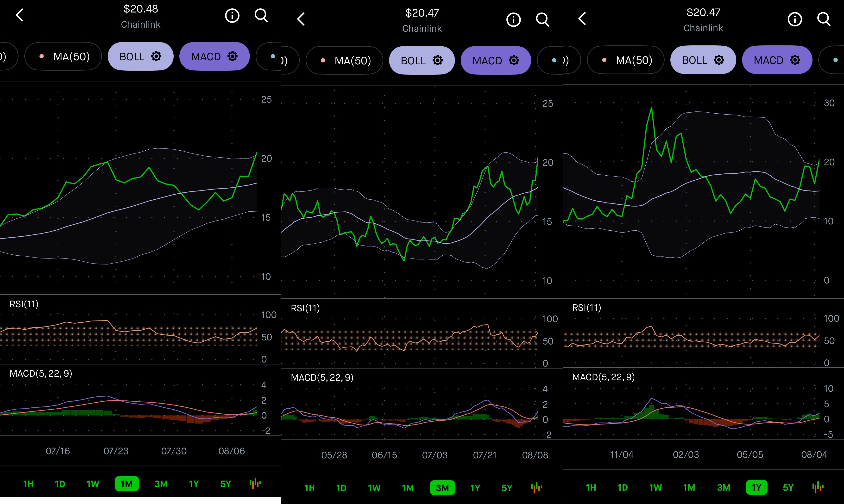Viewport: 844px width, 504px height.
Task: Select 5Y timeframe in middle panel
Action: 507,488
